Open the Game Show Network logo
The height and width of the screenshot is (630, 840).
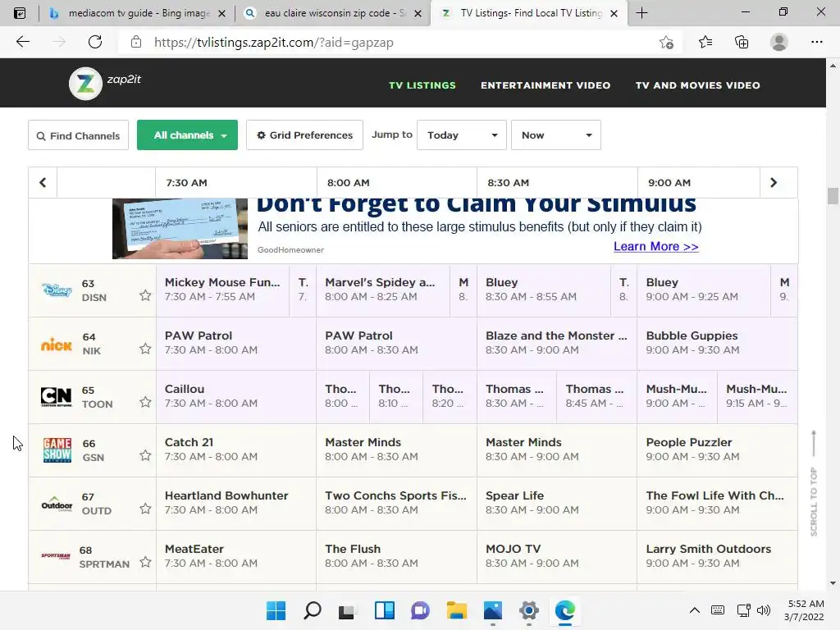click(x=57, y=450)
